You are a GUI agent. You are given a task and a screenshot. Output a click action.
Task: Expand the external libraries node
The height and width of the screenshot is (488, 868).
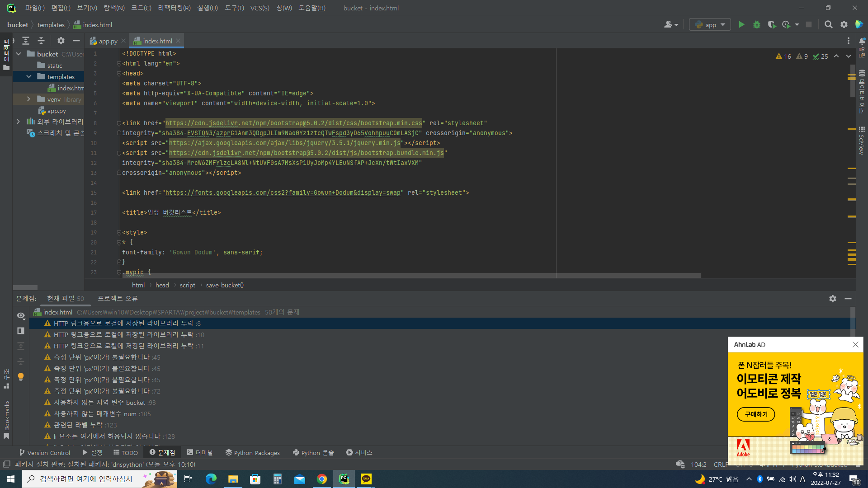tap(18, 122)
